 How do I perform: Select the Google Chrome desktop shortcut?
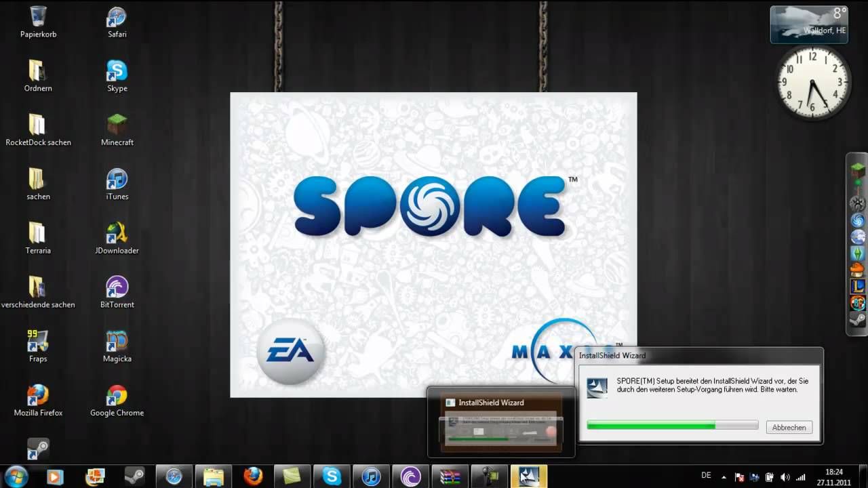click(x=117, y=401)
